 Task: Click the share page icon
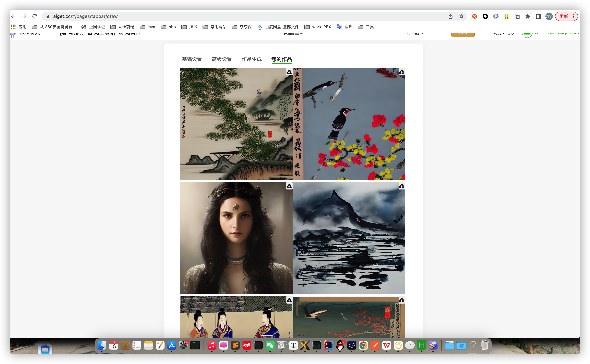pos(450,16)
